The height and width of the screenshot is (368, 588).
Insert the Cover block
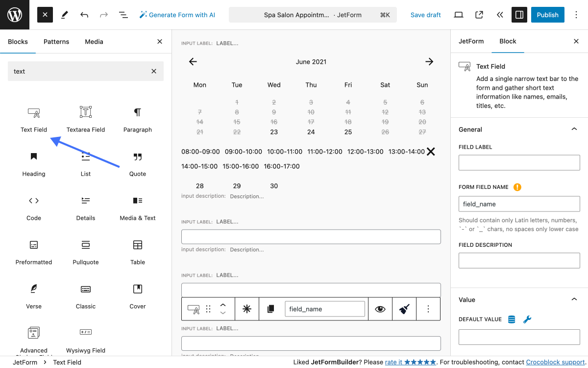tap(138, 296)
